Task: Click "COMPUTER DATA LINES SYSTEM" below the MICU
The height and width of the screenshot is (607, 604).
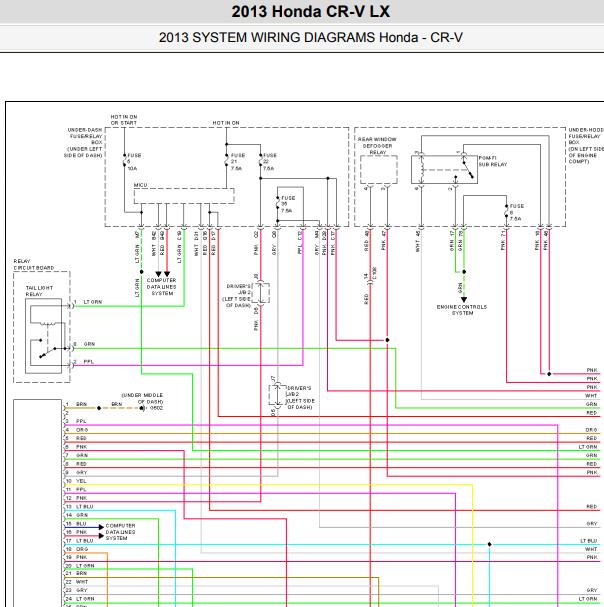Action: [x=161, y=286]
